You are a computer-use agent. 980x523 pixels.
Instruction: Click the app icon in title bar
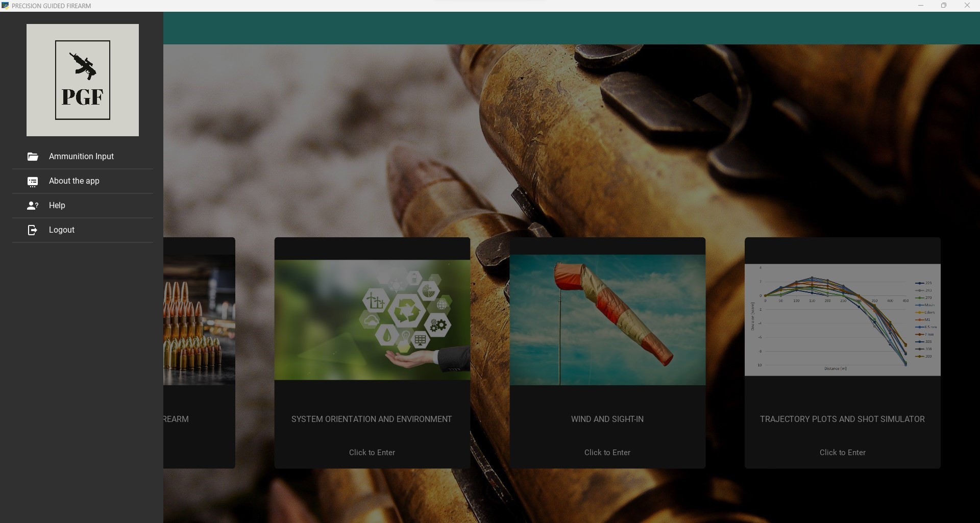5,6
